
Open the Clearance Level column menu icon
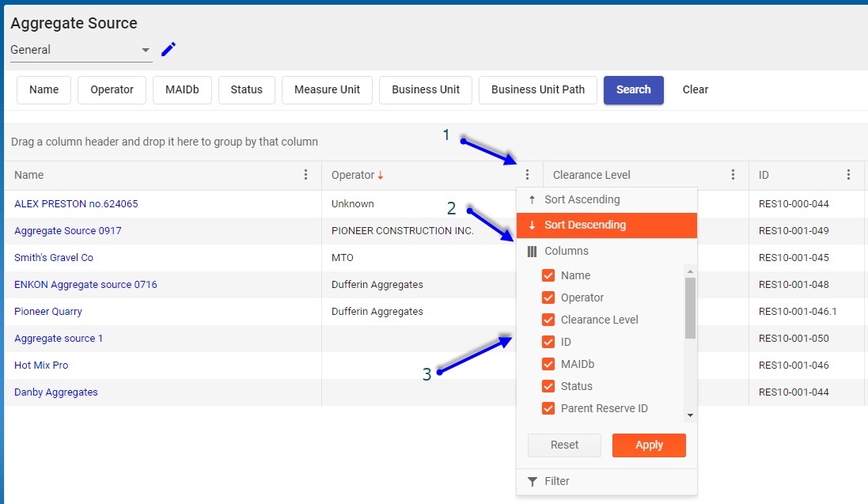point(733,175)
